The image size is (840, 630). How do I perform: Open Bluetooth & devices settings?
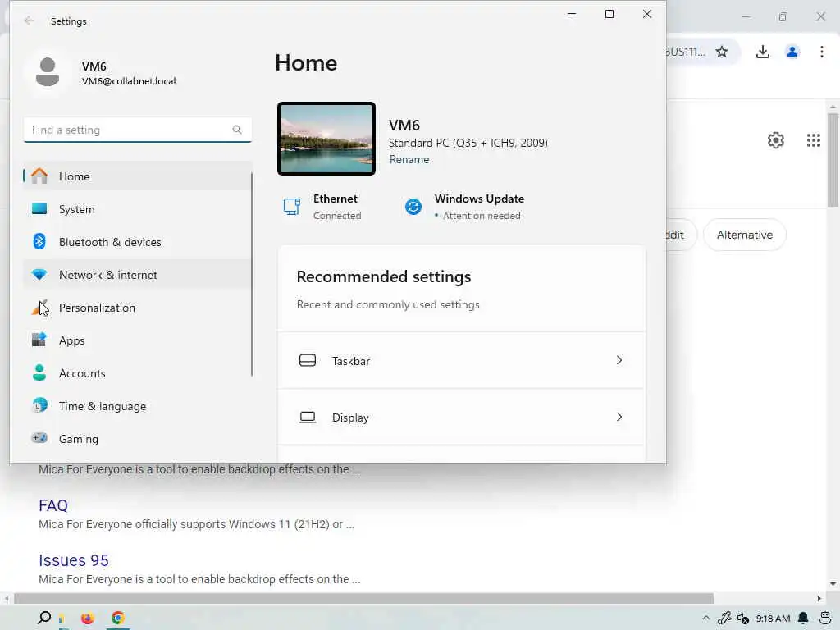pyautogui.click(x=137, y=242)
